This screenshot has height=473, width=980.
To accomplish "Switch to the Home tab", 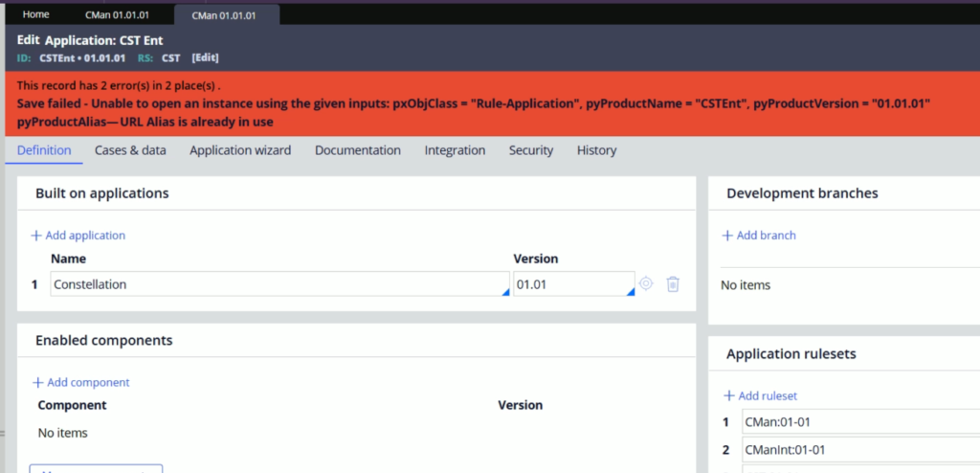I will [35, 14].
